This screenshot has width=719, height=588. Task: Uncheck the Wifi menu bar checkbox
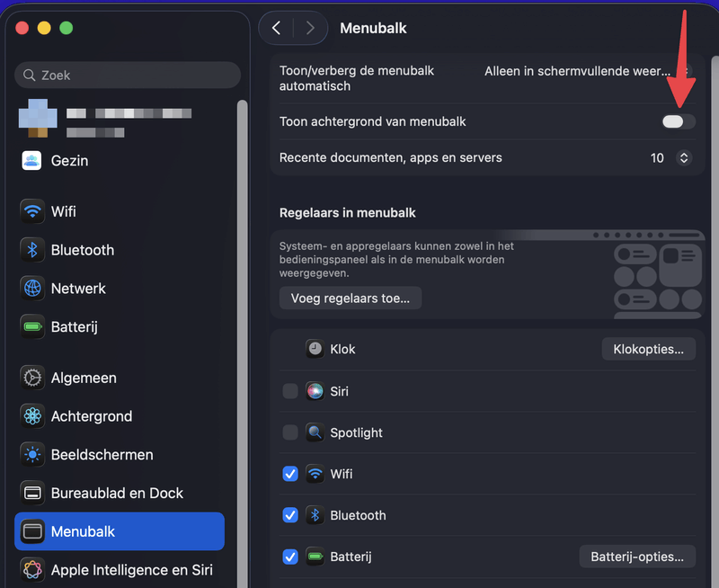click(x=290, y=474)
